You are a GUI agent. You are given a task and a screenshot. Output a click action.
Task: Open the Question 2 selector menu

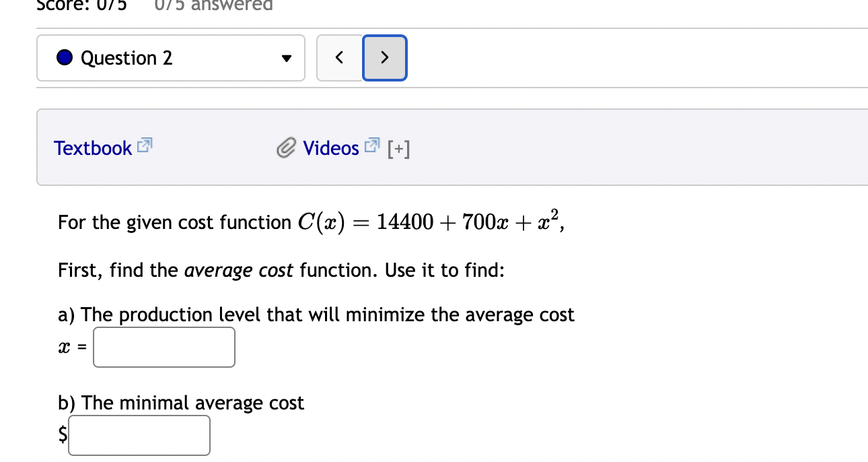(x=171, y=58)
